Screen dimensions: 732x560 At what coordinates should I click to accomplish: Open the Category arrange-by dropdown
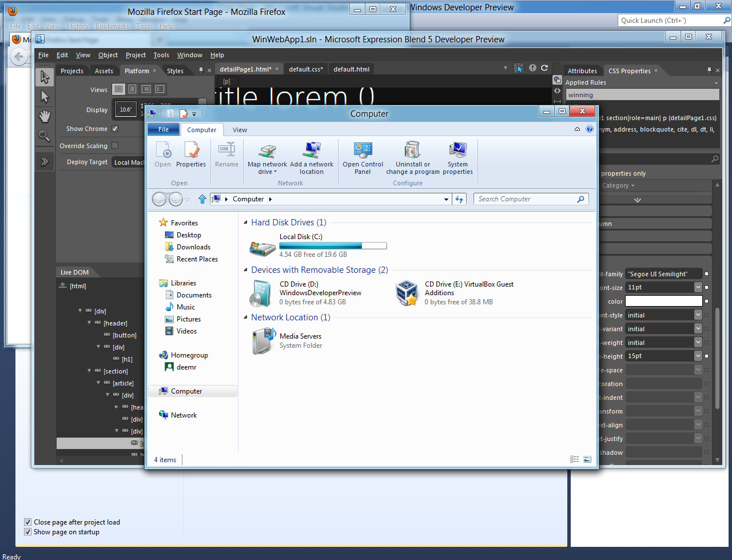618,185
